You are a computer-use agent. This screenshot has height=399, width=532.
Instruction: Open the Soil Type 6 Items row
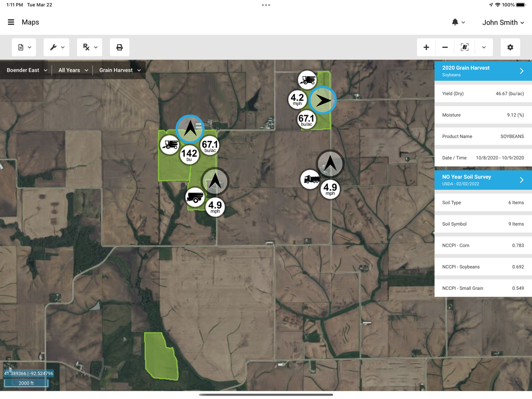483,203
